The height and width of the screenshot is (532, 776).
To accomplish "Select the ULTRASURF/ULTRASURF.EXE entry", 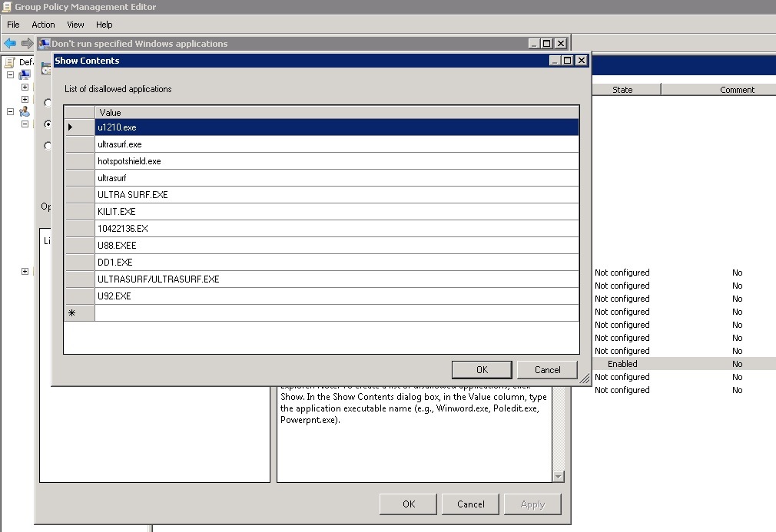I will click(337, 279).
